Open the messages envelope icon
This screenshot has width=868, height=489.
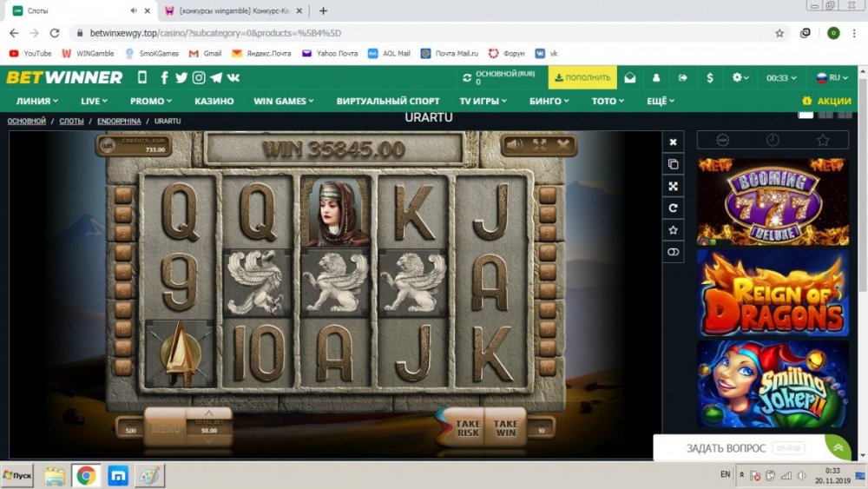[x=630, y=77]
